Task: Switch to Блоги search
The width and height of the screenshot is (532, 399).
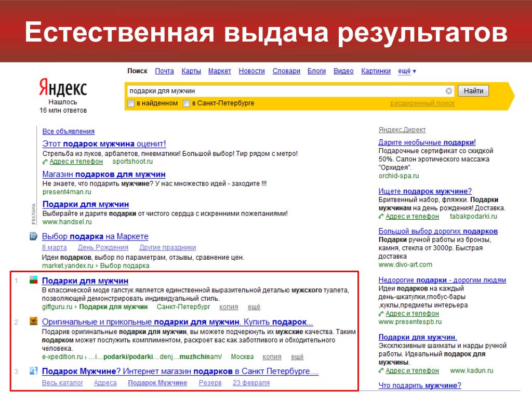Action: [316, 71]
